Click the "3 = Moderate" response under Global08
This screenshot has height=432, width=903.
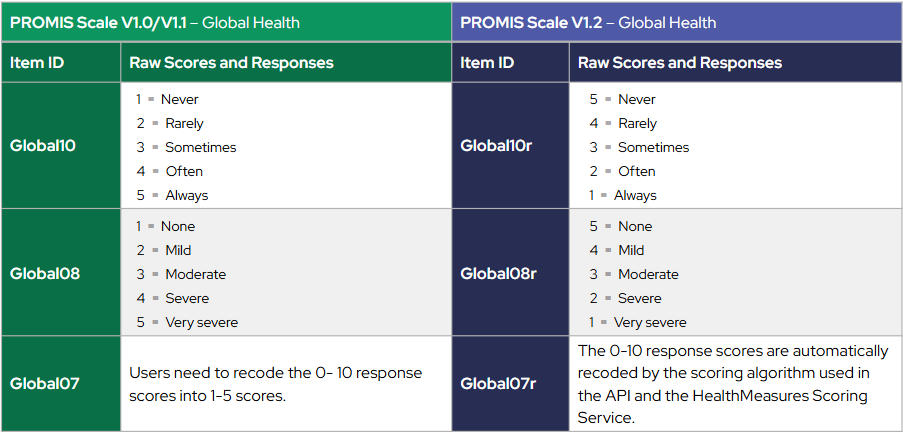tap(182, 274)
